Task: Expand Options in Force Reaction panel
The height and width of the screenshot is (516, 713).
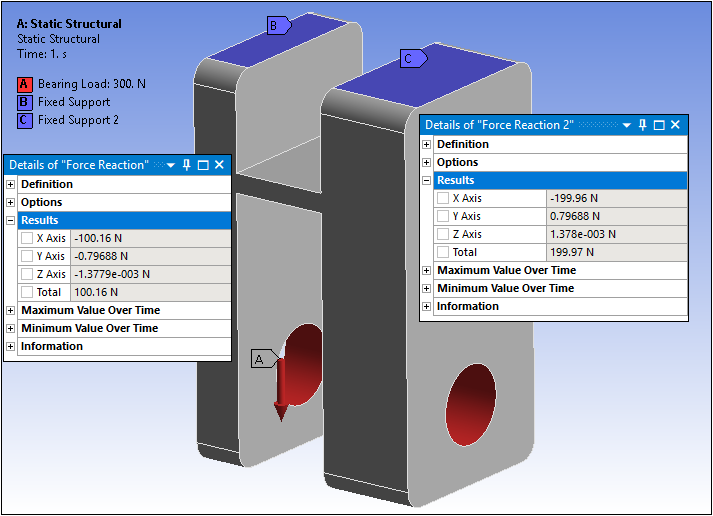Action: coord(10,202)
